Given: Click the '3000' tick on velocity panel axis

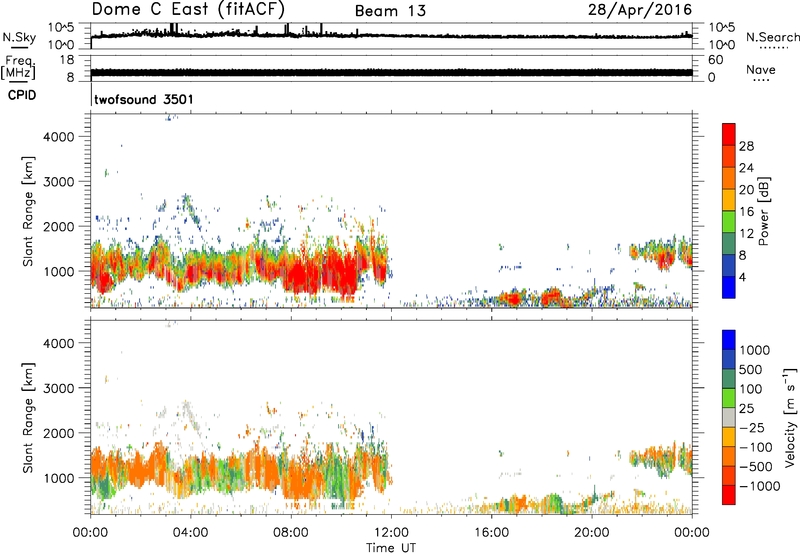Looking at the screenshot, I should [59, 388].
